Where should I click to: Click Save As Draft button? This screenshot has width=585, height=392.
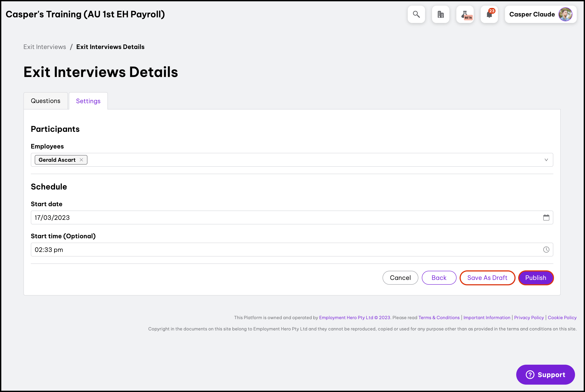tap(487, 278)
